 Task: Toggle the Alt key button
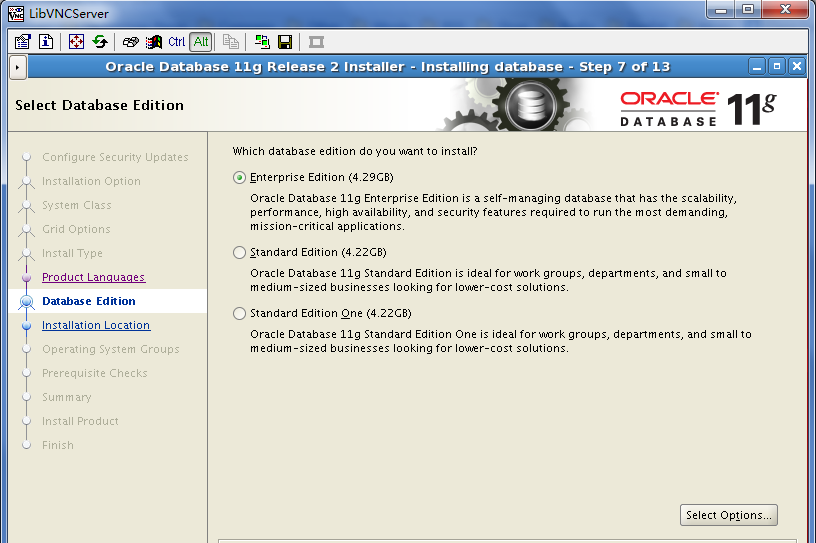tap(201, 42)
